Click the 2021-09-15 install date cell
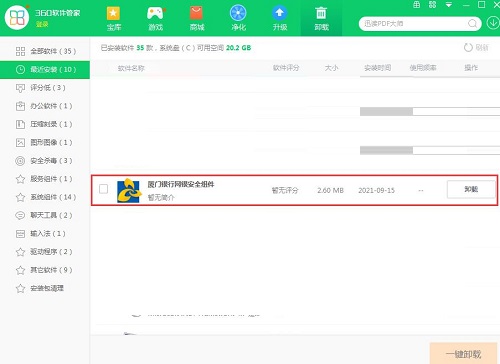500x364 pixels. (x=376, y=190)
